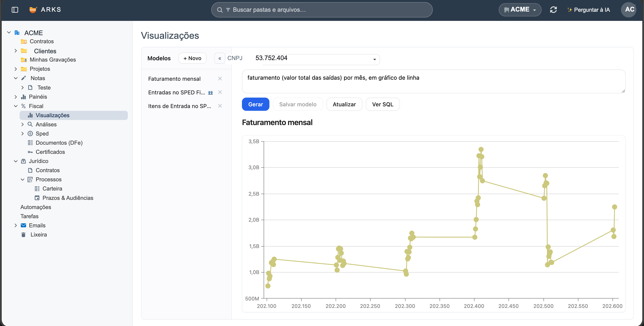644x326 pixels.
Task: Click the query prompt text area
Action: (434, 82)
